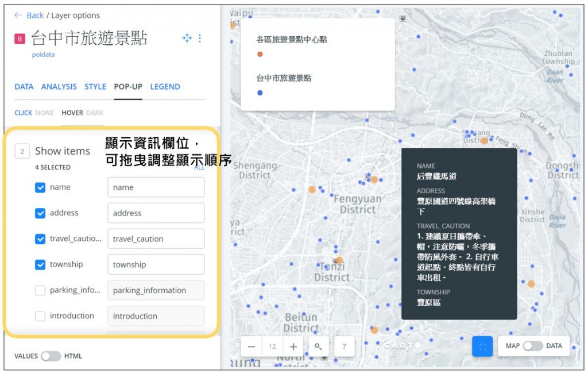Click the 豐原區 township value in popup

coord(428,302)
